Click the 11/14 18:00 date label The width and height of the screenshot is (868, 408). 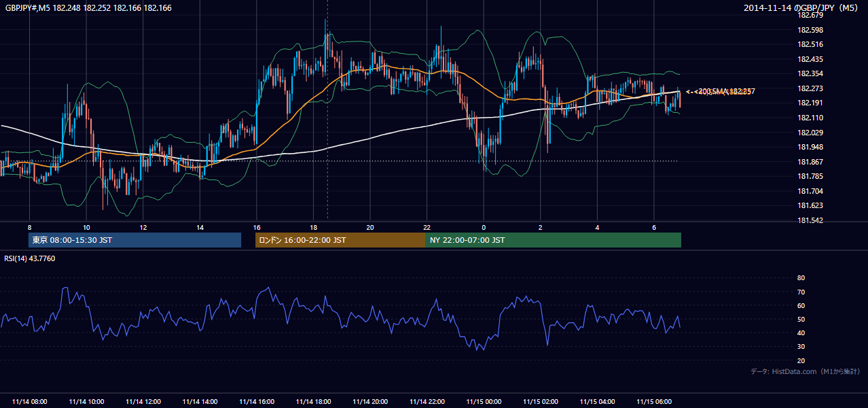point(313,402)
